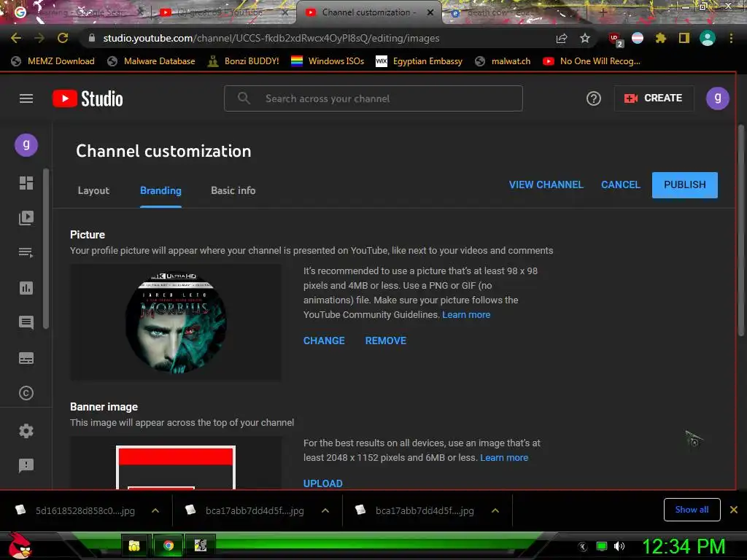Screen dimensions: 747x560
Task: Click the banner image preview thumbnail
Action: [x=175, y=467]
